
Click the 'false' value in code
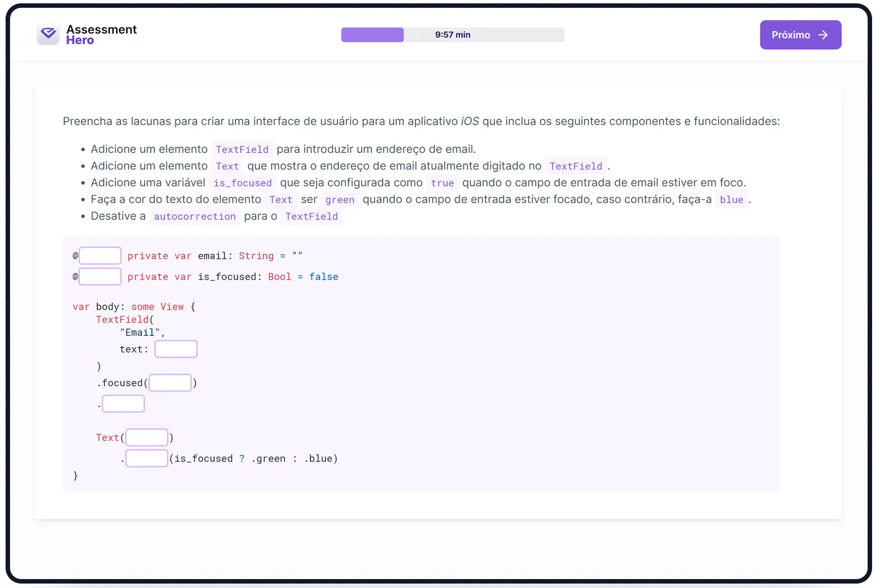click(x=324, y=277)
